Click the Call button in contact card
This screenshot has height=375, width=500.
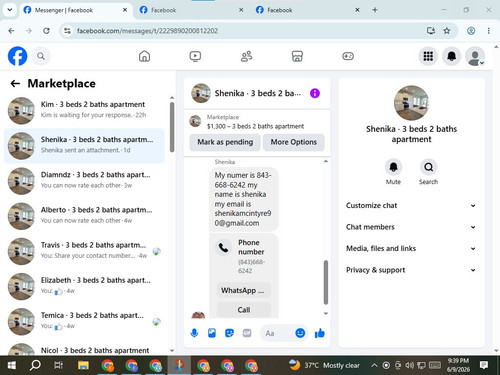point(244,310)
